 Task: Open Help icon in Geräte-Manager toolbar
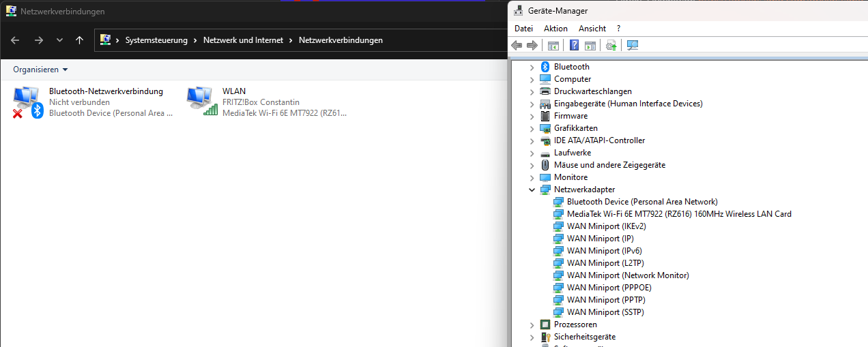(575, 45)
